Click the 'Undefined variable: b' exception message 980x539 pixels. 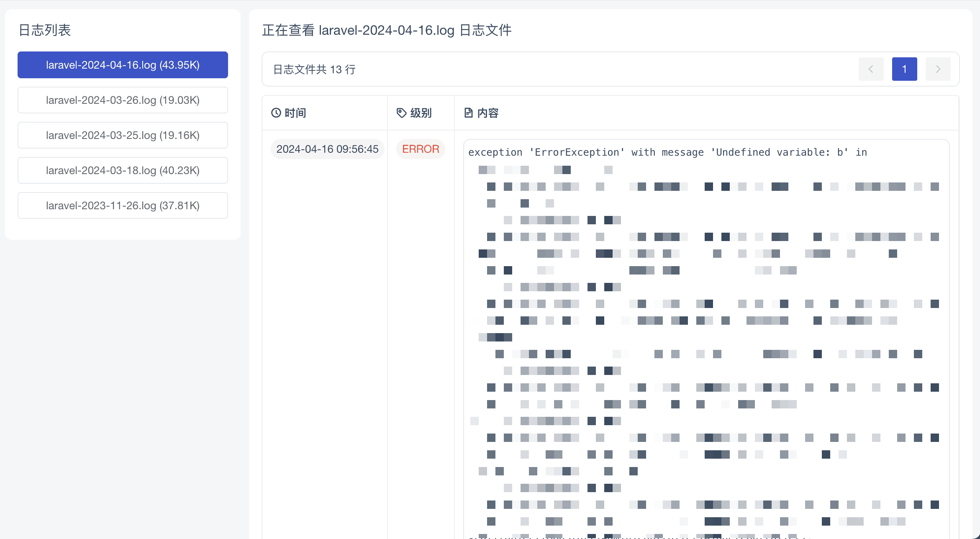[667, 152]
